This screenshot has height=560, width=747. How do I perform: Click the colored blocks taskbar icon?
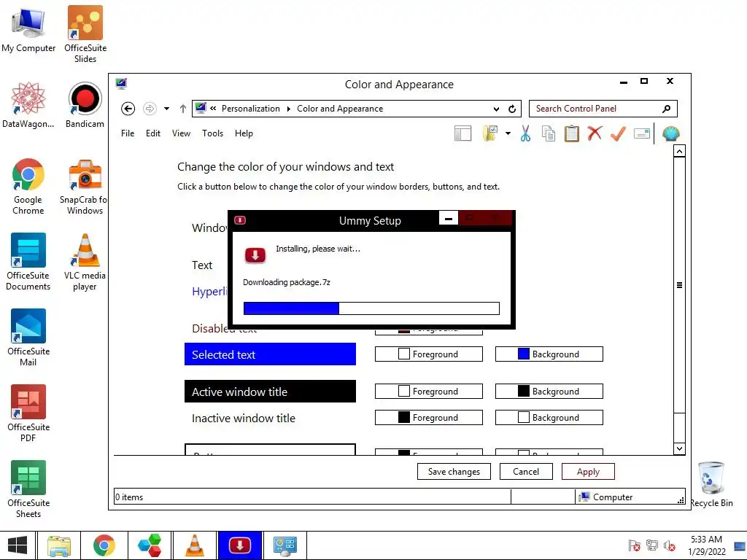(149, 545)
